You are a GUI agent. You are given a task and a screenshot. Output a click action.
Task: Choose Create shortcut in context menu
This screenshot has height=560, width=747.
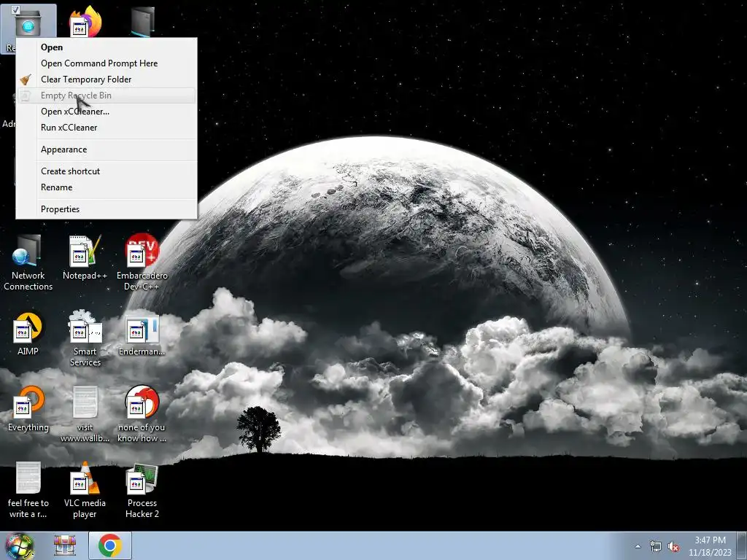point(107,171)
